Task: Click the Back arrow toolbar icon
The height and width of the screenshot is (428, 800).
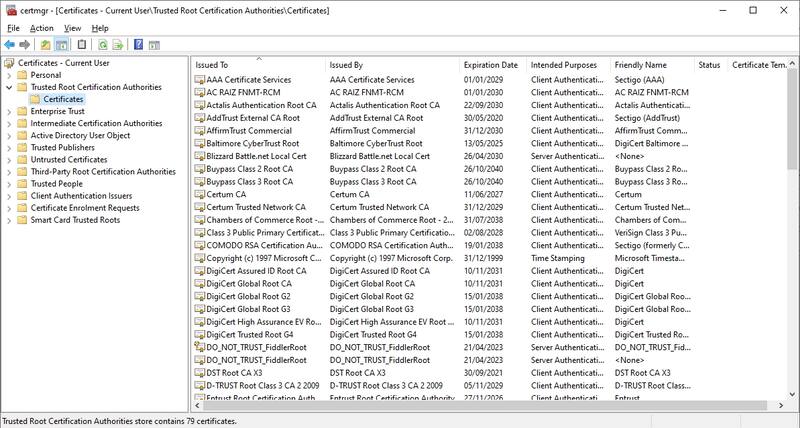Action: tap(9, 45)
